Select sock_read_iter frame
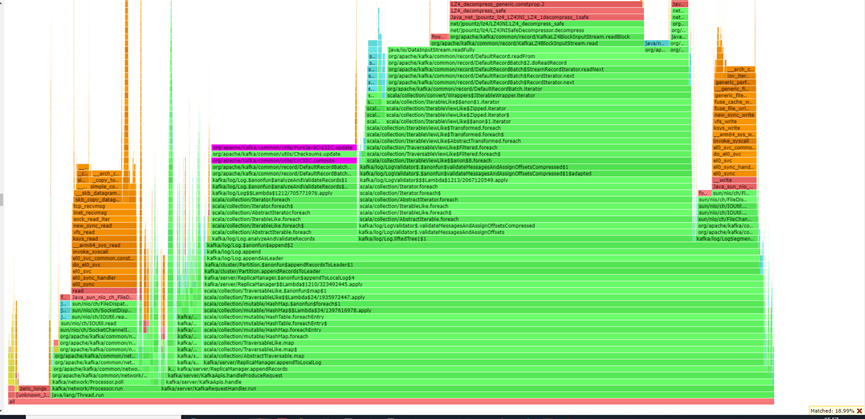Screen dimensions: 865x419 (104, 219)
